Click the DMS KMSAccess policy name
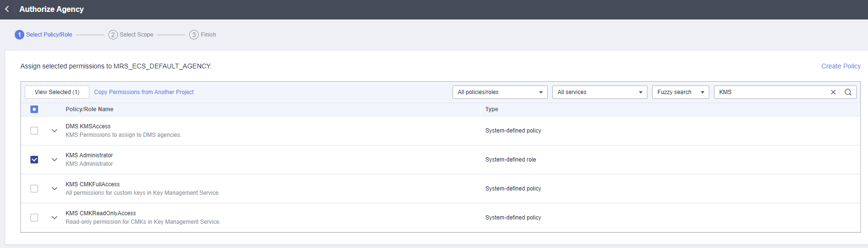868x248 pixels. tap(88, 126)
